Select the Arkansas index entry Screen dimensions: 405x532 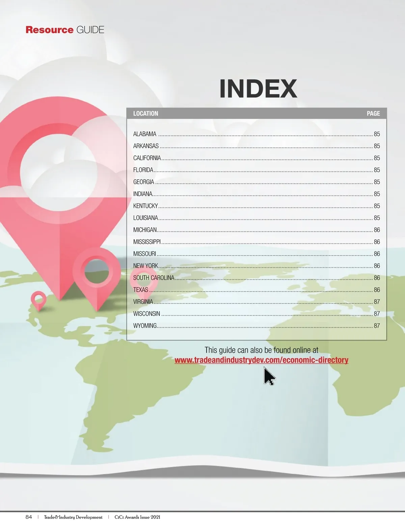click(x=146, y=146)
